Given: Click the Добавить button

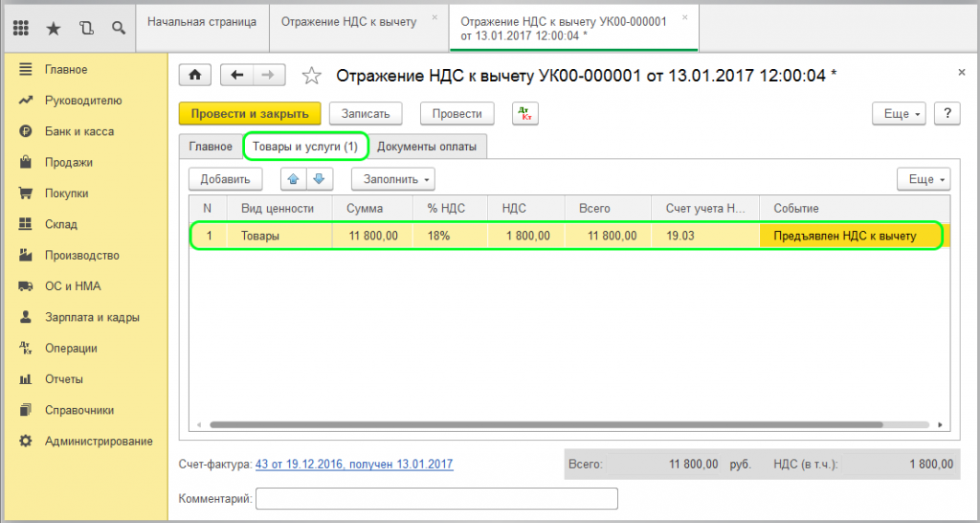Looking at the screenshot, I should point(226,179).
